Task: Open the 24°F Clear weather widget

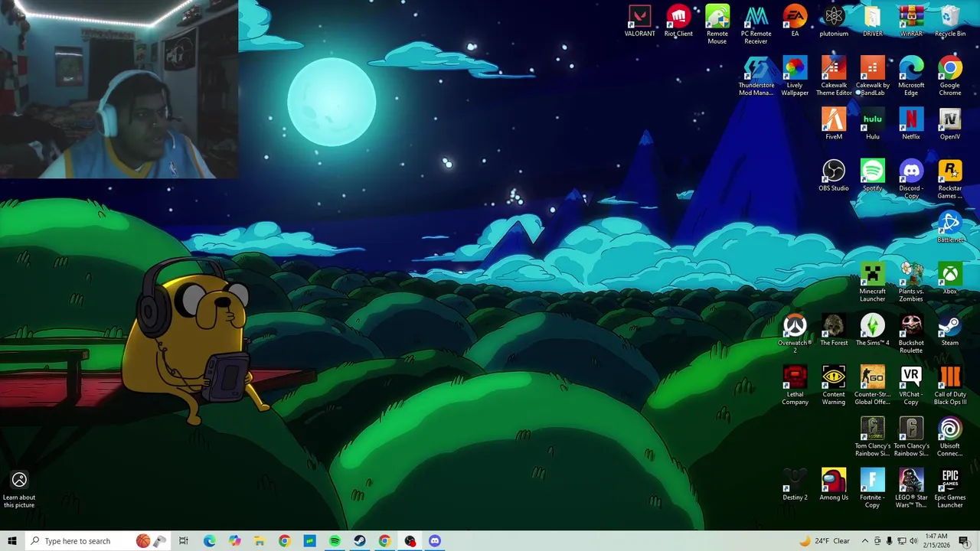Action: click(x=825, y=541)
